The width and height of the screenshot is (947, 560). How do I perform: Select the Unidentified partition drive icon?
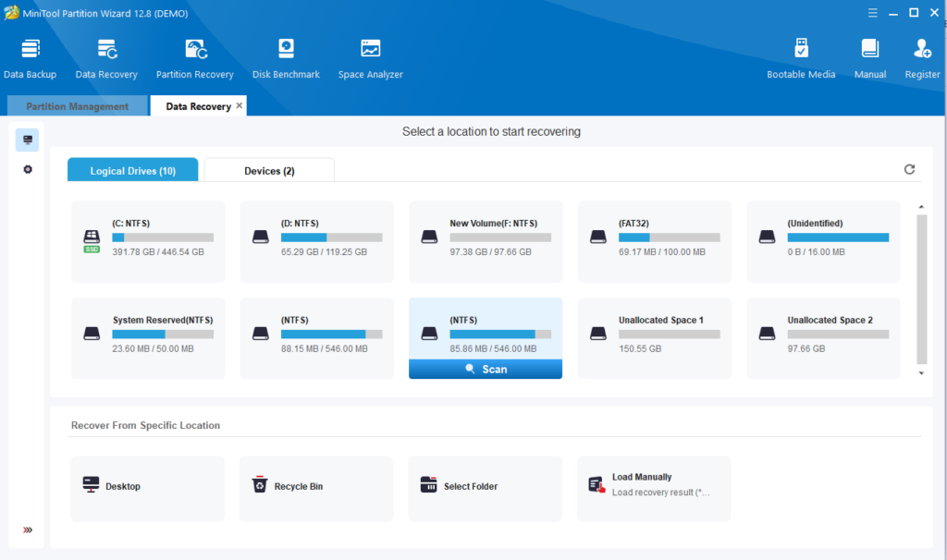(x=767, y=237)
